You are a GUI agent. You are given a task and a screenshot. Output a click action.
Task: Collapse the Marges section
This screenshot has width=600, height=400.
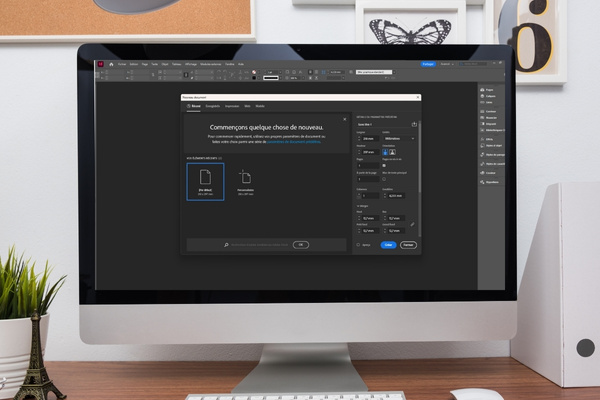(x=356, y=205)
